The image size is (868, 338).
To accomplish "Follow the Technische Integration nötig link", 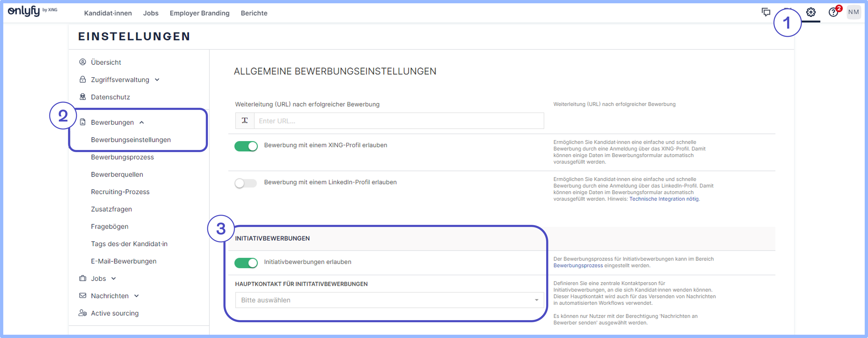I will [x=664, y=199].
